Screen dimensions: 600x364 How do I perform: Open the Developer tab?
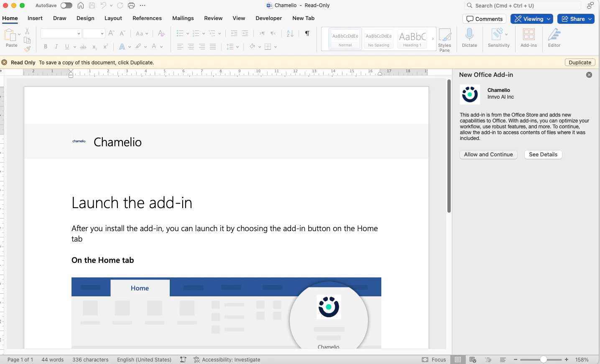(269, 18)
